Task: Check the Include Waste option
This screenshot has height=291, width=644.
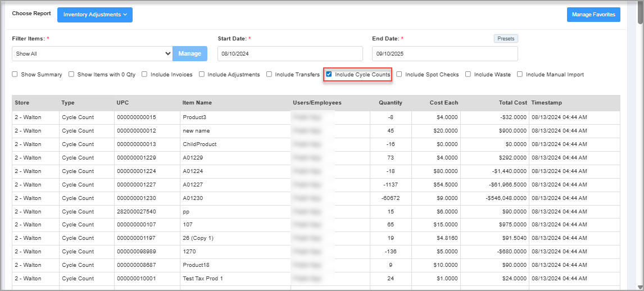Action: coord(468,74)
